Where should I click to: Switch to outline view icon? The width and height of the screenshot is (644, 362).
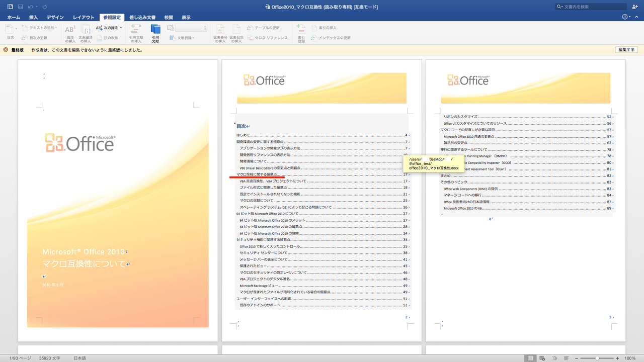[x=554, y=358]
